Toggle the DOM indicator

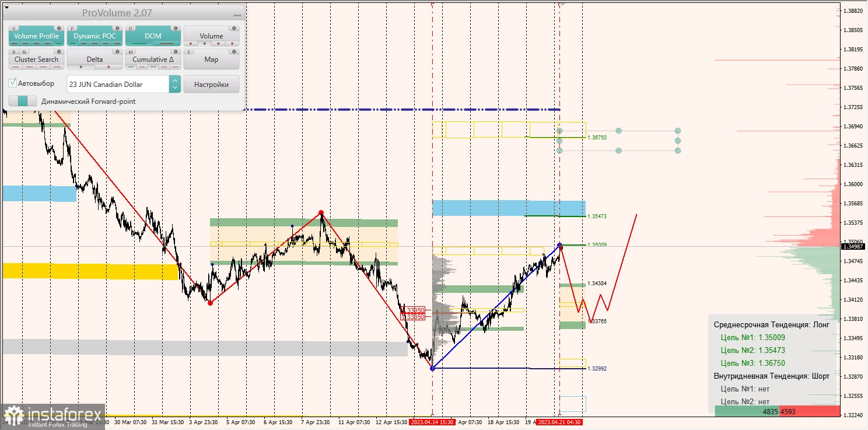pos(153,36)
